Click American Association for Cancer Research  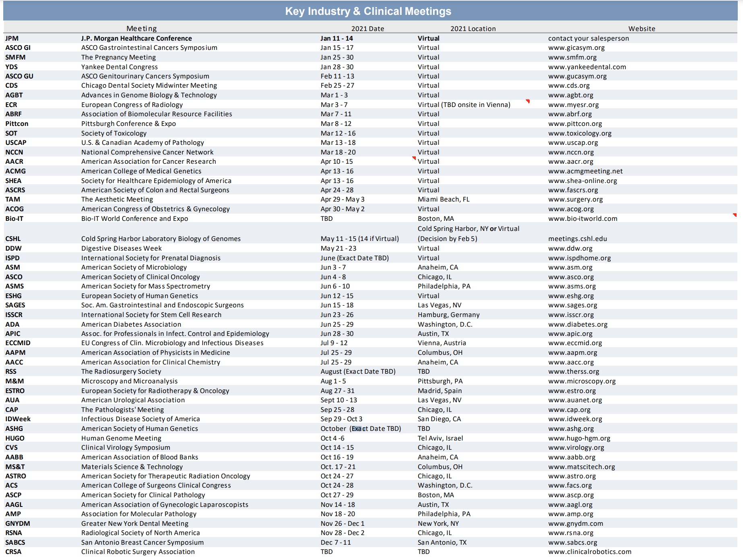pyautogui.click(x=149, y=162)
